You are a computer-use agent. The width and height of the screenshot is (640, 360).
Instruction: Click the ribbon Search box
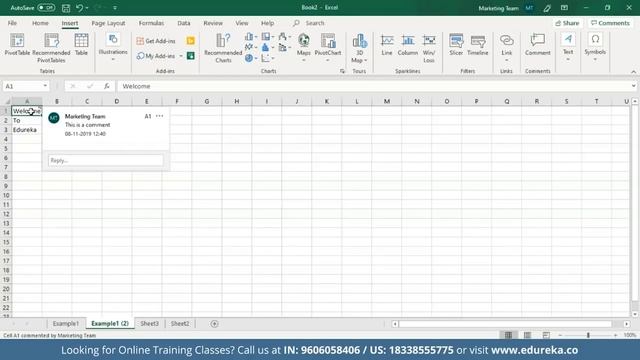(x=314, y=23)
